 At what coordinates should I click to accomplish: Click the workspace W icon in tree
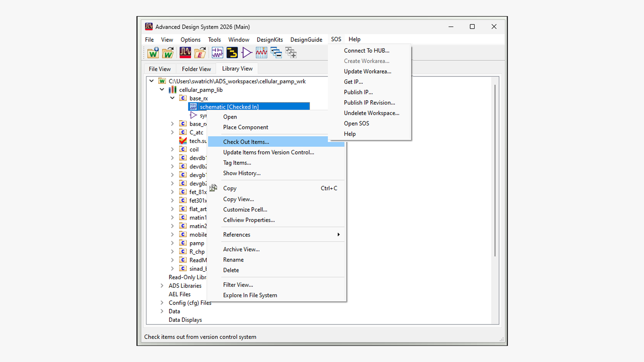click(x=162, y=81)
